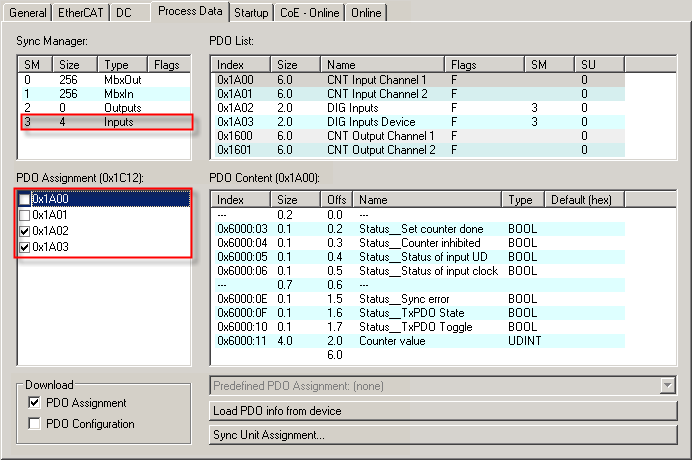Screen dimensions: 692x460
Task: Uncheck the 0x1A03 PDO assignment box
Action: 25,247
